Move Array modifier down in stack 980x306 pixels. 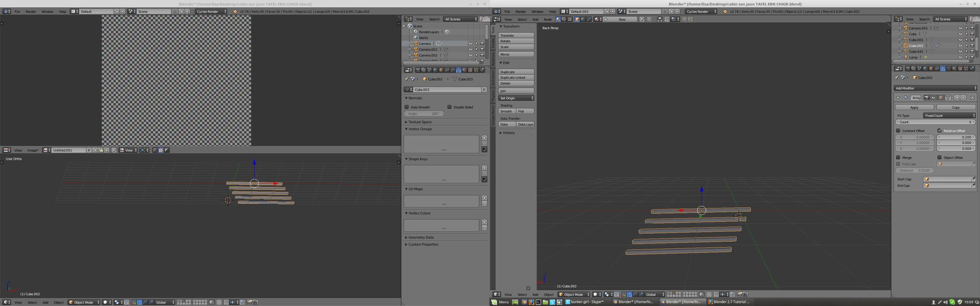pos(963,97)
